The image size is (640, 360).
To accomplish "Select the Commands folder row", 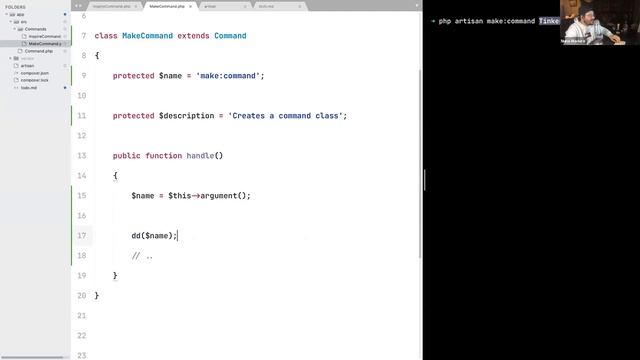I will click(x=35, y=29).
